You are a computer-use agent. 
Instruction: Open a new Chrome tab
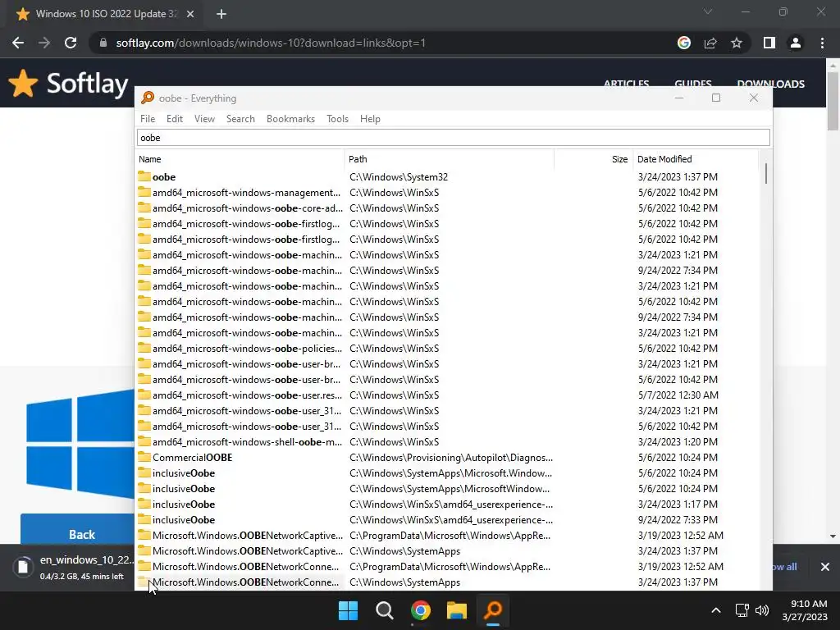coord(221,14)
